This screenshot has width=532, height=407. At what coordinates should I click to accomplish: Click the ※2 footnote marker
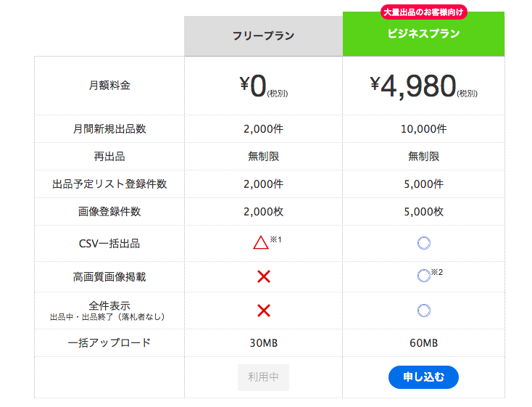[436, 272]
